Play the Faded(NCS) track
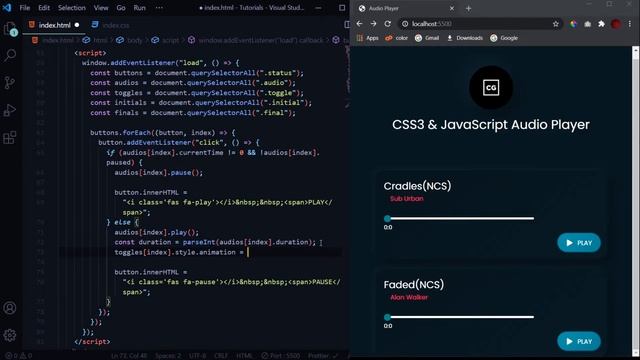This screenshot has height=360, width=640. 579,341
